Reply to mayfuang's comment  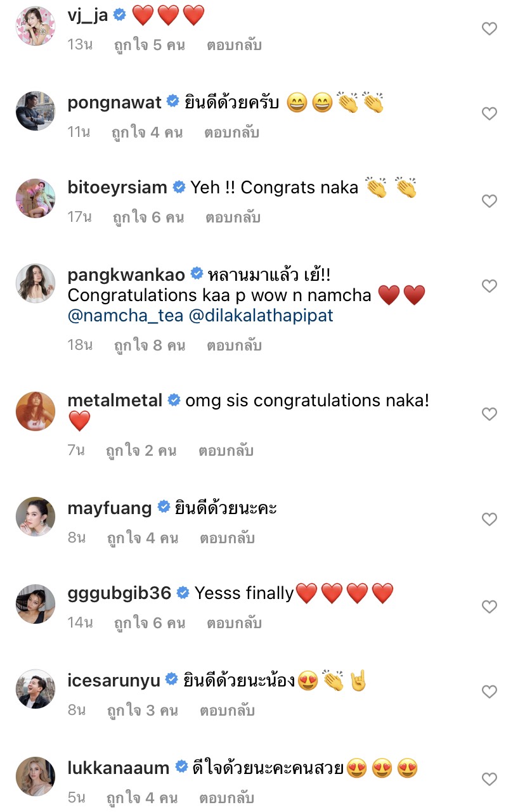coord(228,538)
